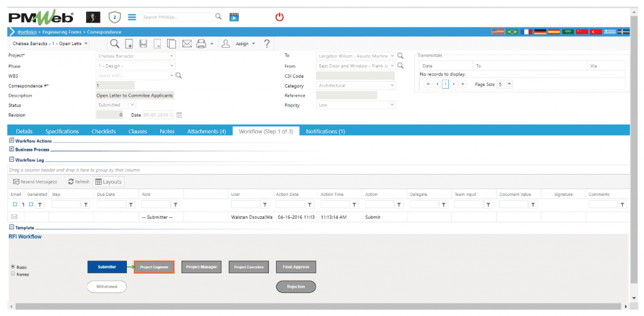Click the delete record icon
644x316 pixels.
click(157, 44)
